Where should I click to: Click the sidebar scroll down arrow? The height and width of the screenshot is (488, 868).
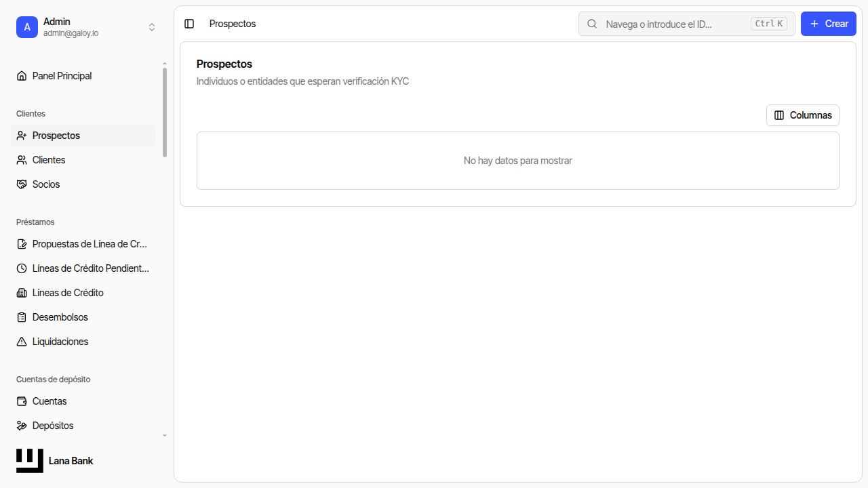(x=164, y=435)
